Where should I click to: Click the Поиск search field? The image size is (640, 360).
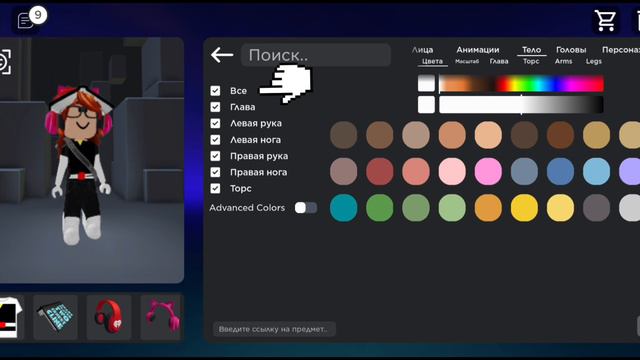click(x=316, y=55)
